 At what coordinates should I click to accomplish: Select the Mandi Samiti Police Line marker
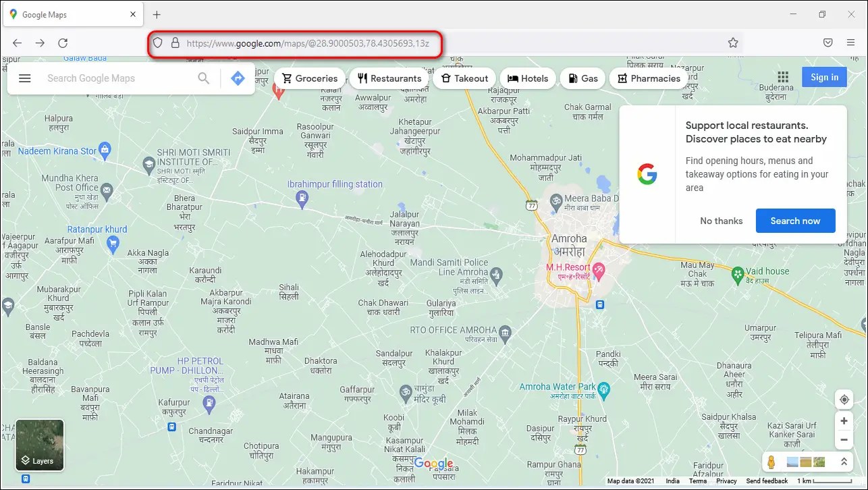[x=497, y=275]
